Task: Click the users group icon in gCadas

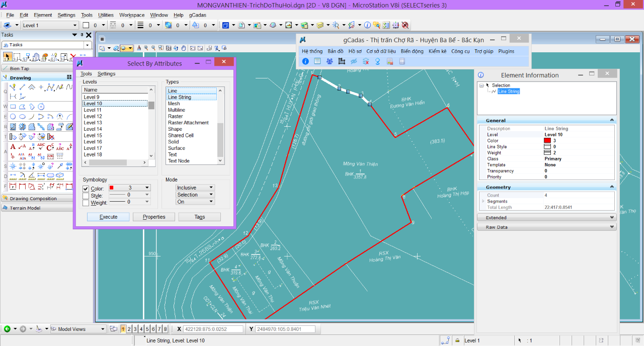Action: (330, 61)
